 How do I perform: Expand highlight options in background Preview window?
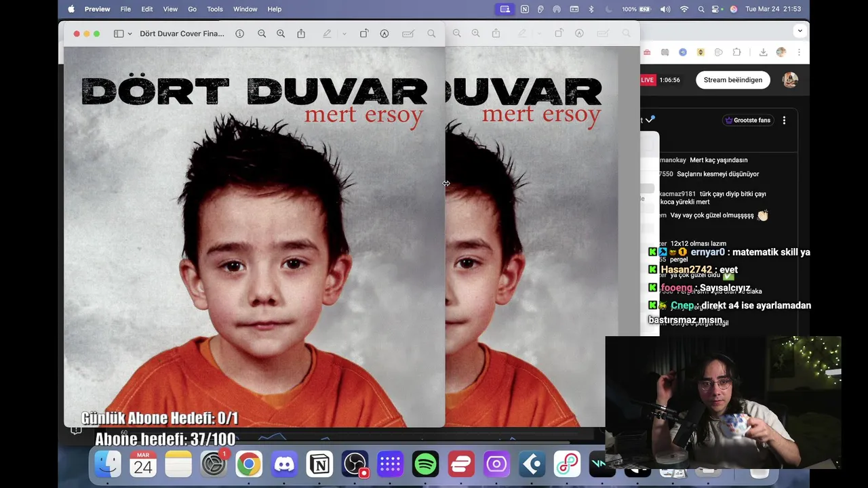(x=539, y=33)
